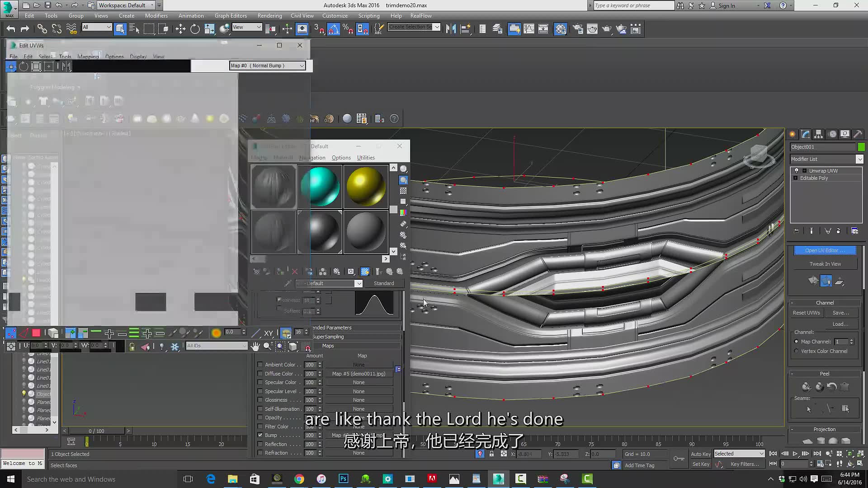Pick the Select and Scale tool

click(x=209, y=29)
